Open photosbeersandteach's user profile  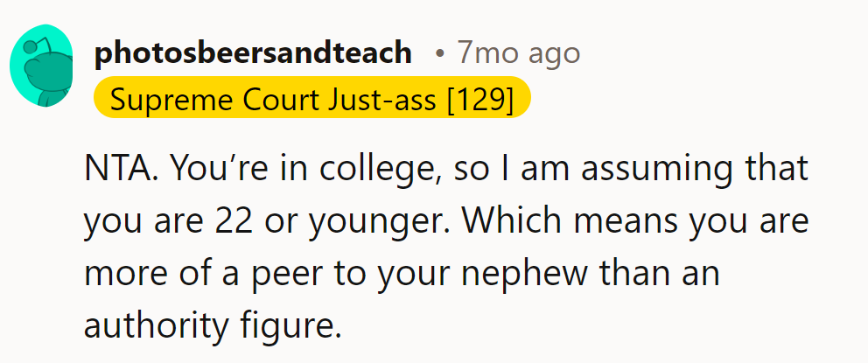coord(252,53)
